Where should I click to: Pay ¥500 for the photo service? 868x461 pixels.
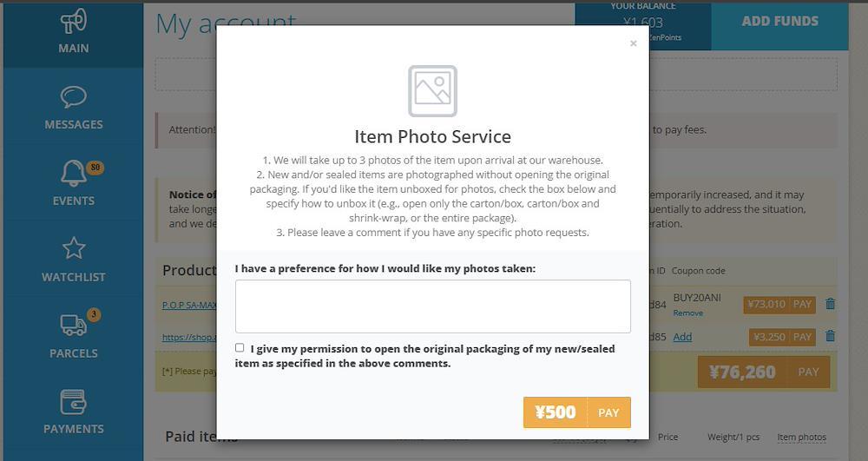[x=577, y=412]
